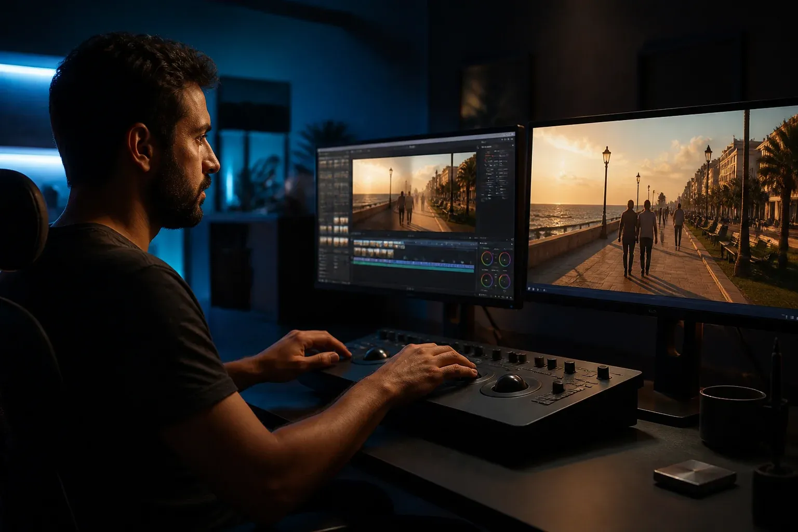Click the sunset promenade preview in the editor viewer
Screen dimensions: 798x532
tap(414, 192)
